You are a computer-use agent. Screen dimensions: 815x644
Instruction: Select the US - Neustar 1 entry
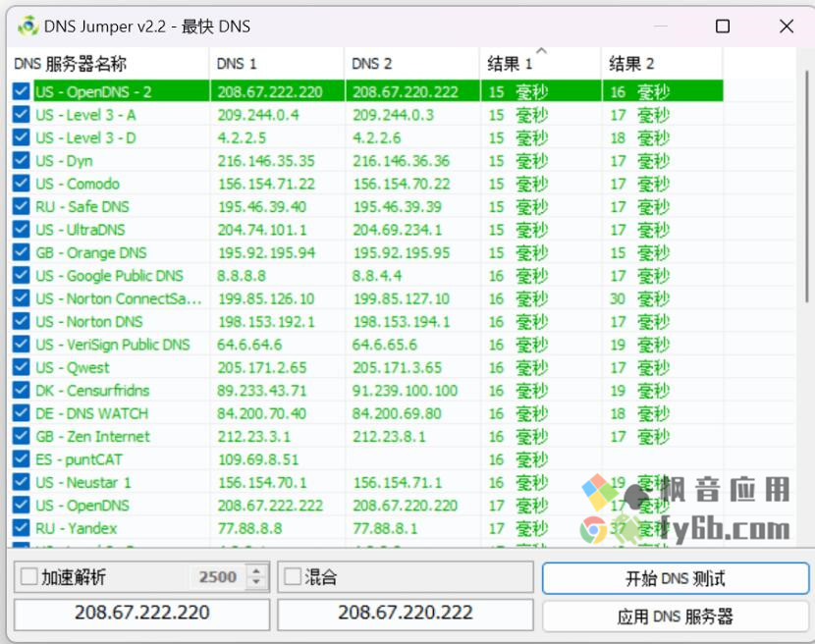[83, 482]
